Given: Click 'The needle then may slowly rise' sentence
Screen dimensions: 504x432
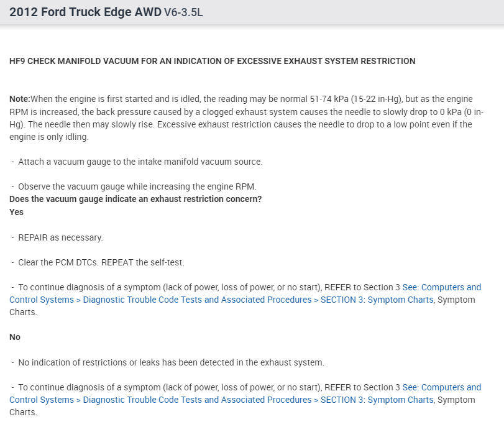Looking at the screenshot, I should 87,124.
